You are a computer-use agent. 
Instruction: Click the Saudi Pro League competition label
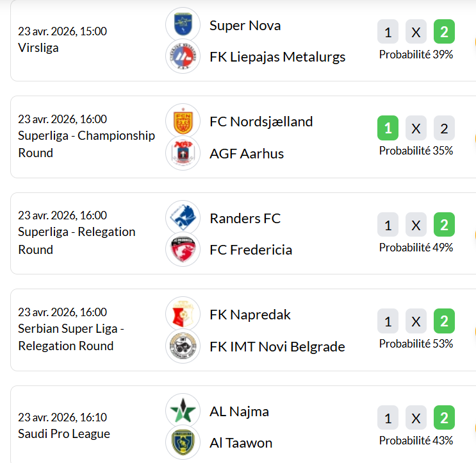(64, 434)
